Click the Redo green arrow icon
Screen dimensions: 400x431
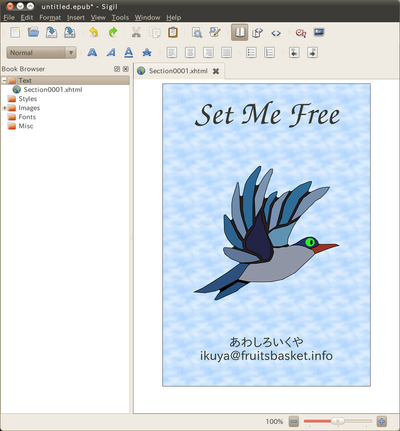click(x=113, y=32)
